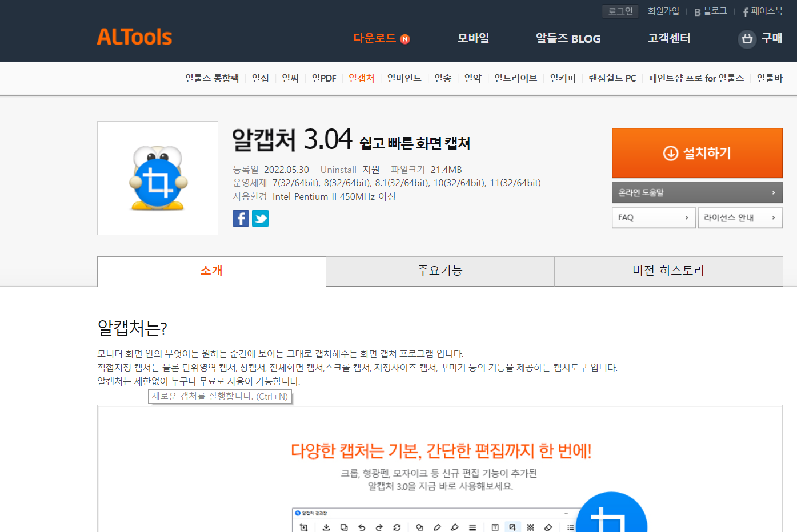Click the save download icon in preview toolbar
797x532 pixels.
326,527
